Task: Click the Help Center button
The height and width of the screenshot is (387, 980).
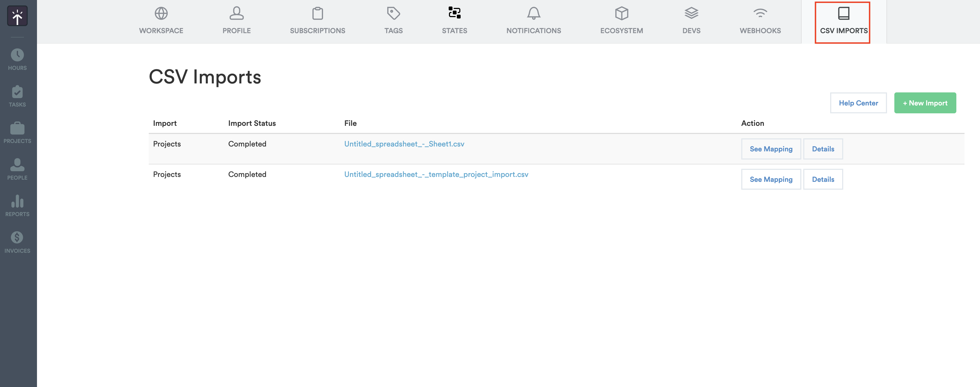Action: point(858,103)
